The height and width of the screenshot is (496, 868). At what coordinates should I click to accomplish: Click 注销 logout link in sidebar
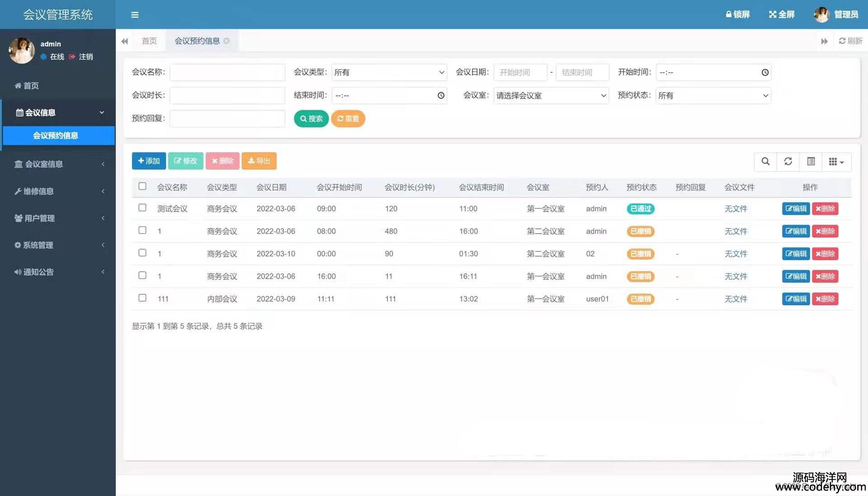[81, 57]
